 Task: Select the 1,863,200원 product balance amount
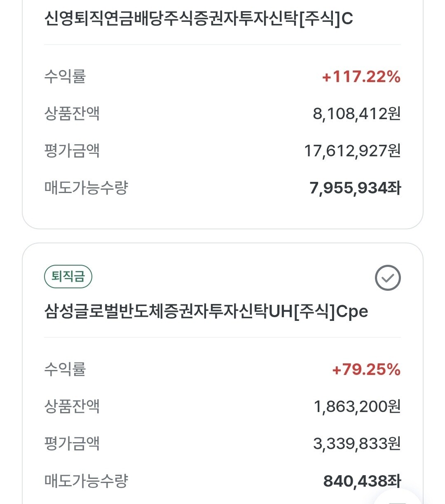pyautogui.click(x=357, y=406)
